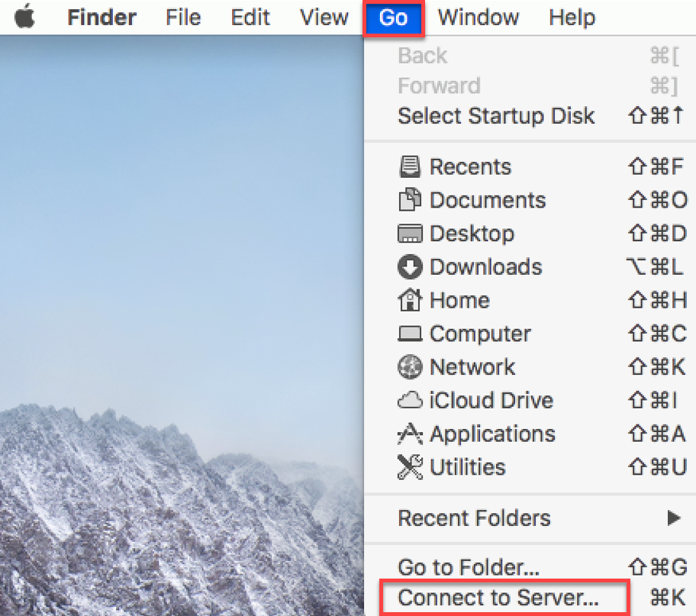Click the iCloud Drive cloud icon
This screenshot has width=696, height=616.
[x=410, y=401]
